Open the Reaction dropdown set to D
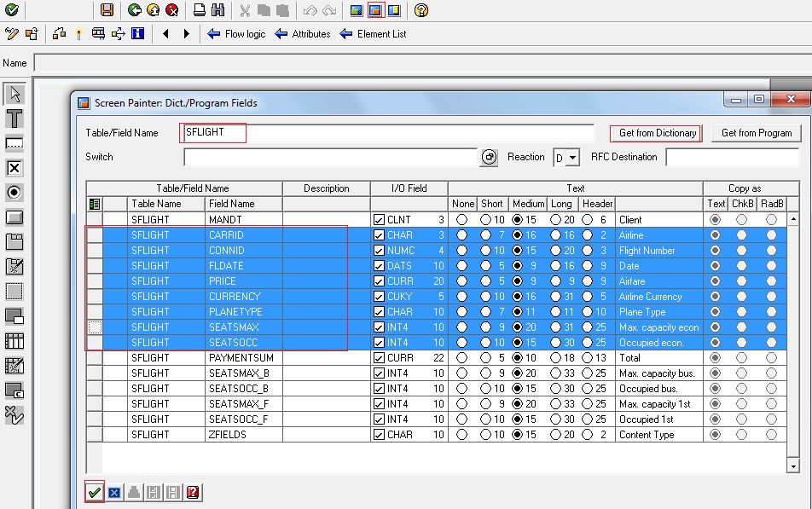 click(571, 157)
